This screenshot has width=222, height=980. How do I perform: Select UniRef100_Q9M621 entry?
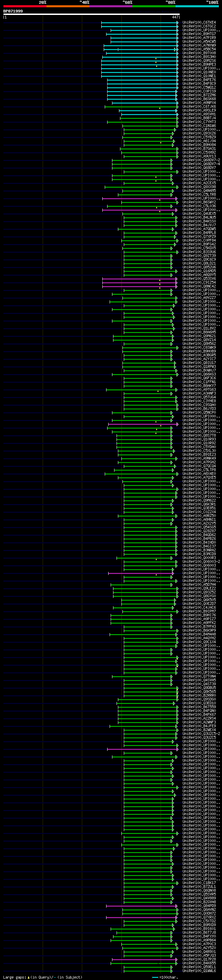pyautogui.click(x=199, y=336)
